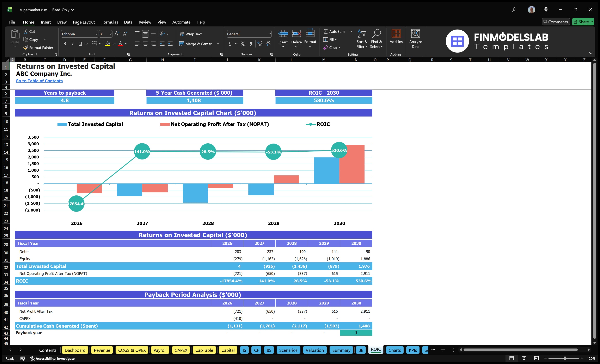
Task: Follow the Go to Table of Contents link
Action: (39, 81)
